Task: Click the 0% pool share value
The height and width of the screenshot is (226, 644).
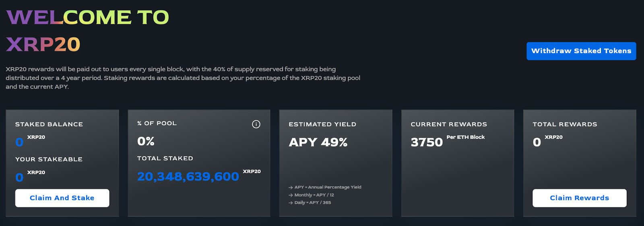Action: click(146, 141)
